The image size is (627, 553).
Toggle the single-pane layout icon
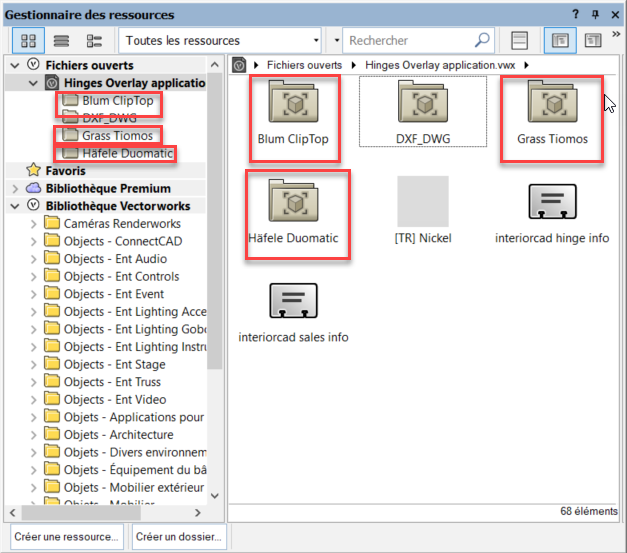point(519,40)
